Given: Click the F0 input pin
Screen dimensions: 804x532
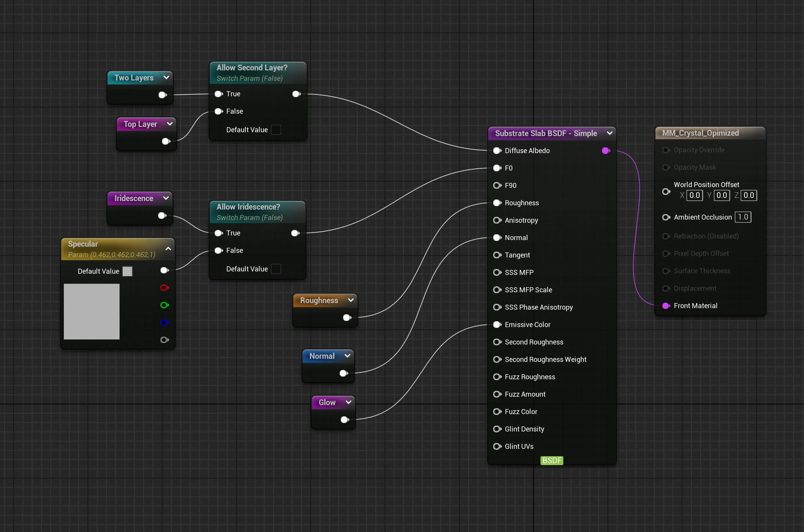Looking at the screenshot, I should tap(497, 168).
